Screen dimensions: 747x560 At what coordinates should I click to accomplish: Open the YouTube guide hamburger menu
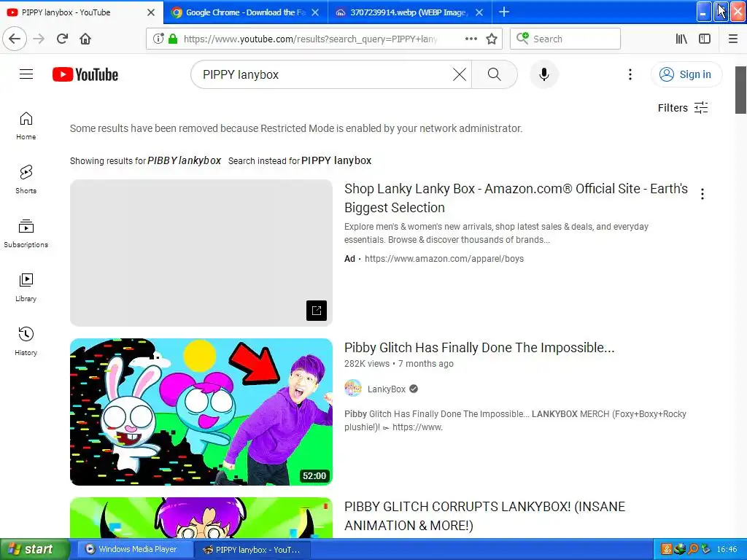point(26,74)
